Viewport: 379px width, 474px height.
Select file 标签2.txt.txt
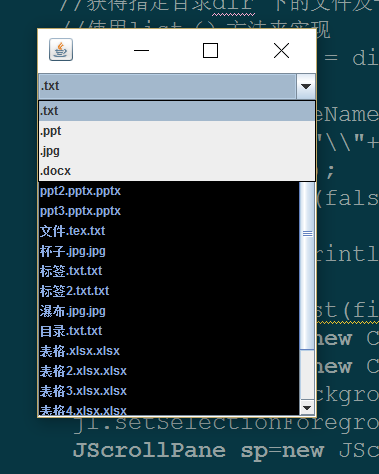[x=169, y=291]
